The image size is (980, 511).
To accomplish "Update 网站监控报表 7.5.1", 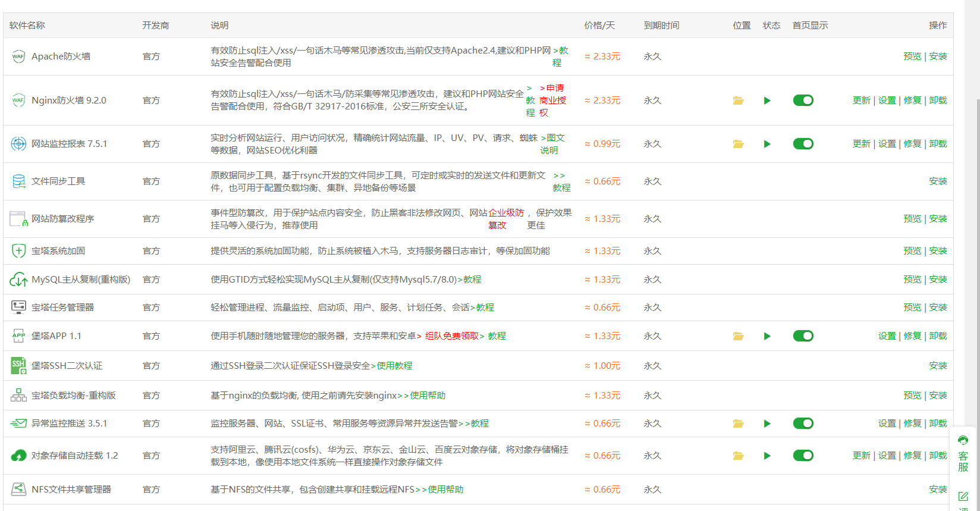I will coord(861,144).
